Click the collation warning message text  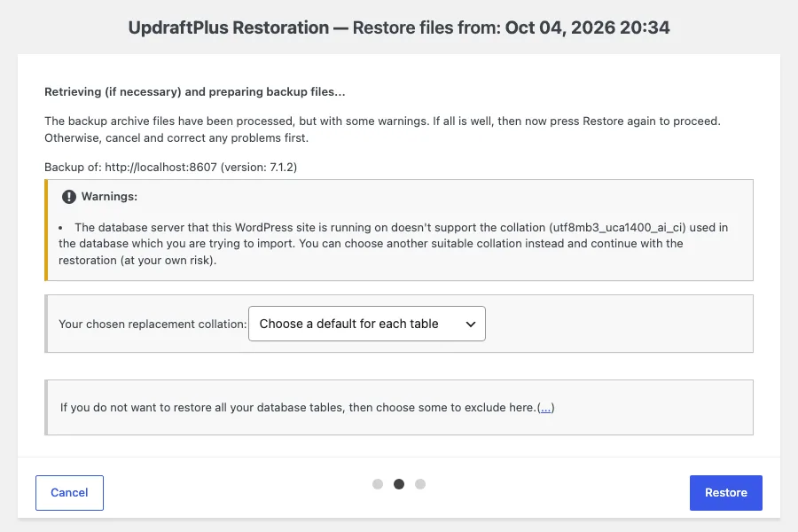(x=393, y=243)
